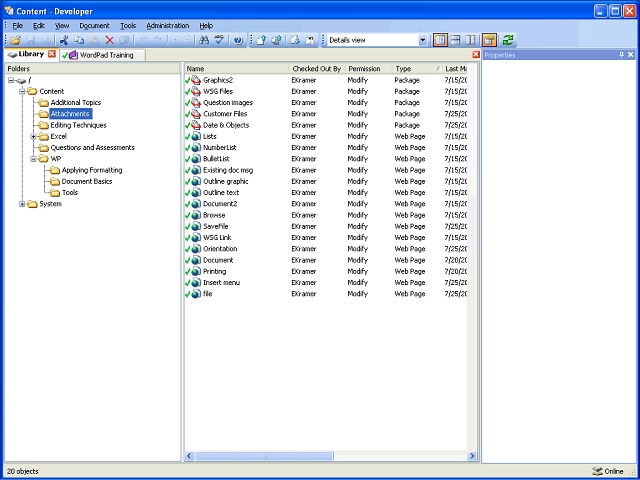Click the Check In document icon
The height and width of the screenshot is (480, 640).
point(262,40)
